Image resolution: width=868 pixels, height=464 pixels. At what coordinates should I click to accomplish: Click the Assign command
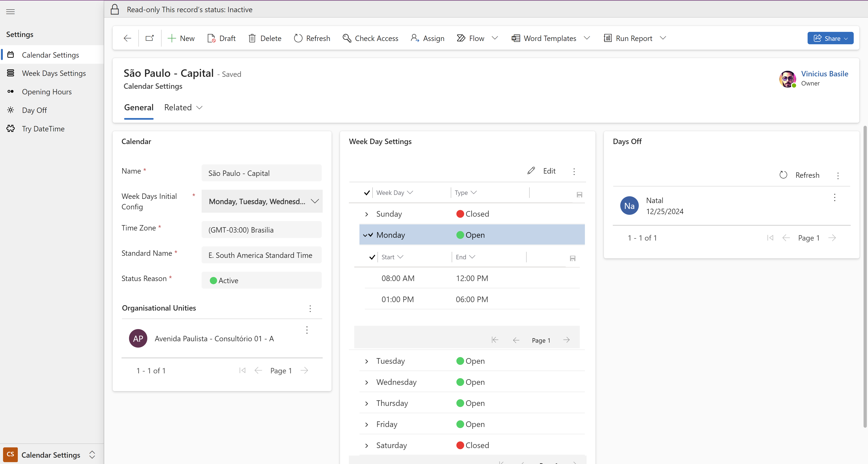[x=427, y=38]
